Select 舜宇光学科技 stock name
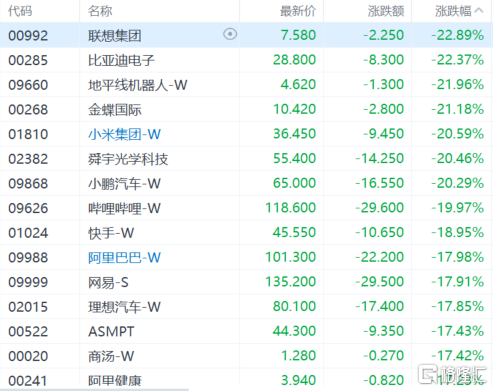Viewport: 493px width, 391px height. (x=128, y=159)
